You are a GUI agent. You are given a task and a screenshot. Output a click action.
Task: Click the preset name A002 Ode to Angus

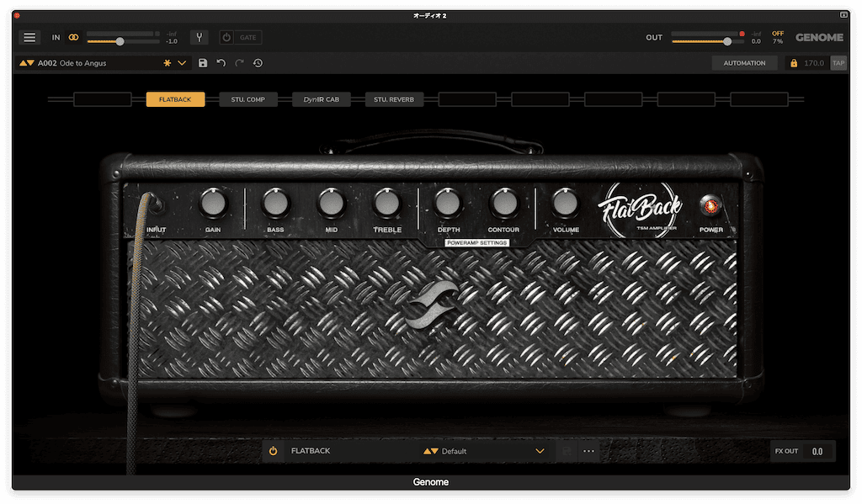point(72,63)
